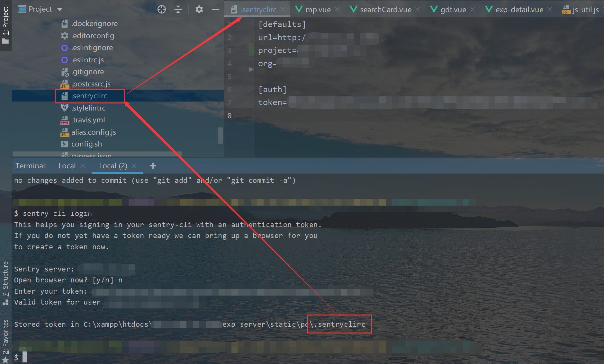The image size is (604, 364).
Task: Click the .gitignore file icon
Action: coord(65,72)
